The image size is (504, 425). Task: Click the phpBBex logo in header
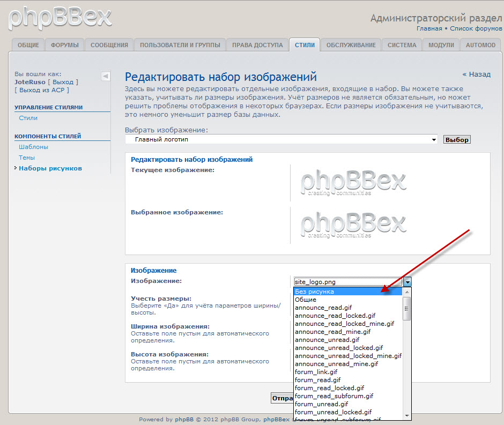60,18
